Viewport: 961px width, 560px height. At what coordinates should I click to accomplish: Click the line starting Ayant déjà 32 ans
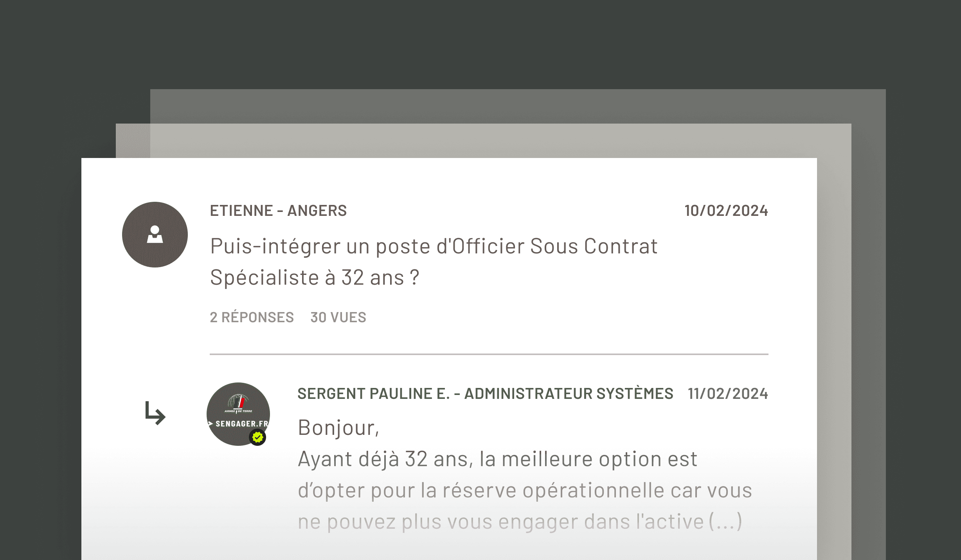pos(497,459)
